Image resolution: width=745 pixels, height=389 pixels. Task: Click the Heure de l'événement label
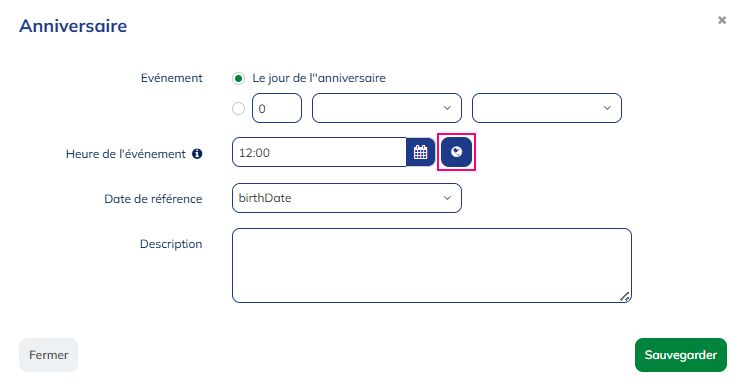[x=126, y=154]
